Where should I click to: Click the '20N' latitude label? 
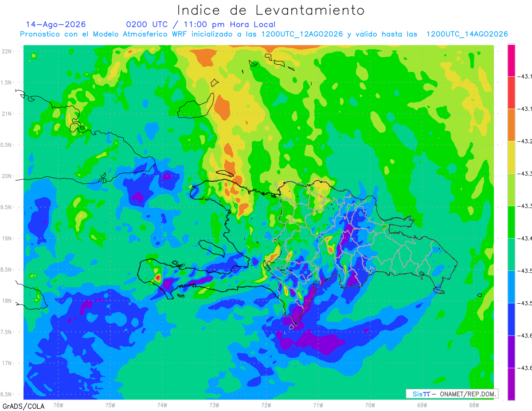(x=7, y=176)
